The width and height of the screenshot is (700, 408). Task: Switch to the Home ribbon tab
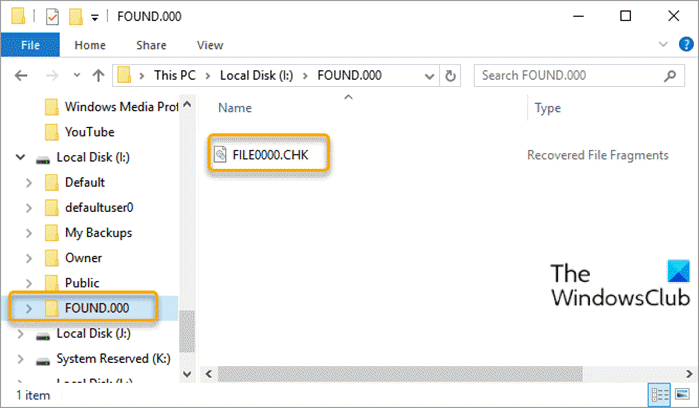click(90, 45)
